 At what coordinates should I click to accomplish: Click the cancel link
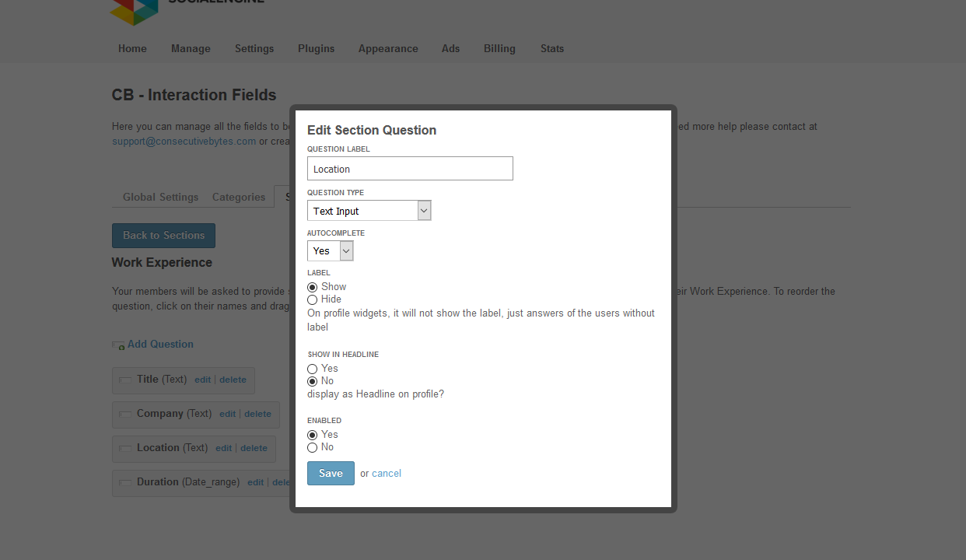tap(387, 473)
